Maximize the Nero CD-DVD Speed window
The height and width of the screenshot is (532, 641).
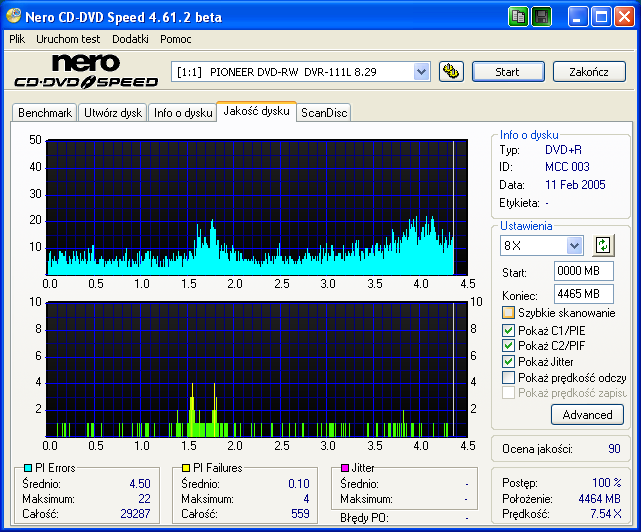(601, 17)
